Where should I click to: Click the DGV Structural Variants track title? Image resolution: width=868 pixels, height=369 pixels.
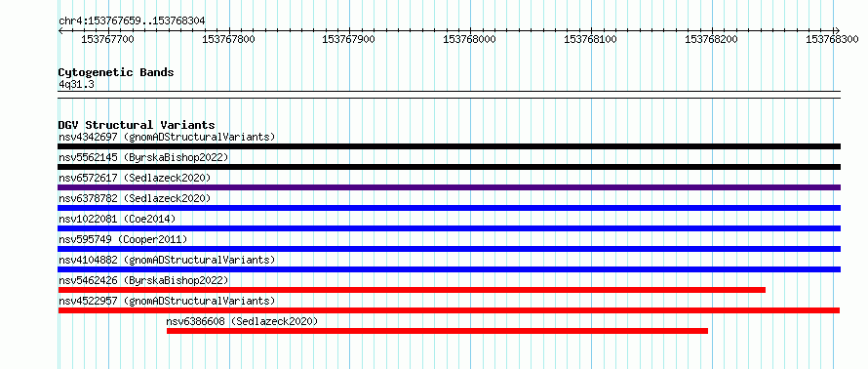coord(137,125)
